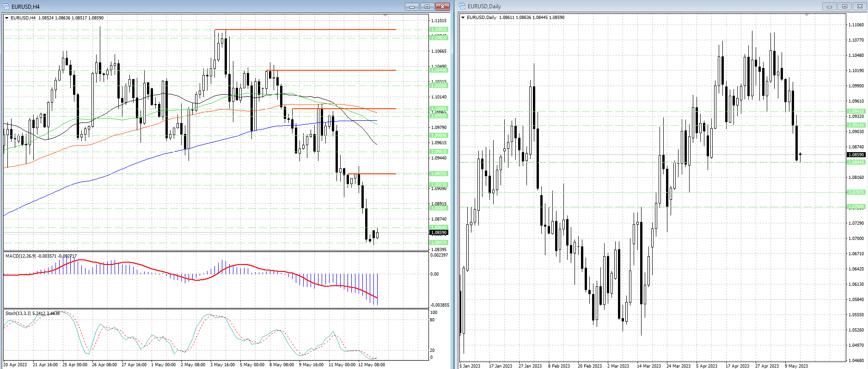Maximize the EURUSD,Daily chart window

[844, 6]
